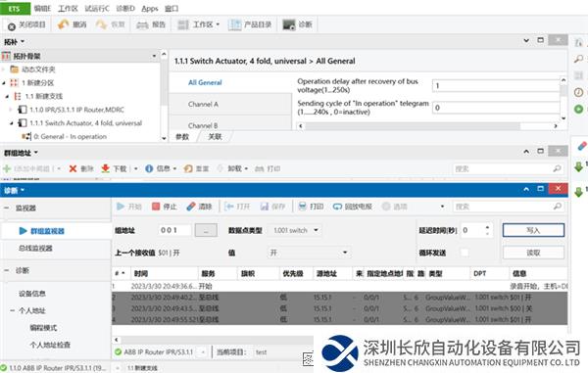Click the 清除 clear eraser icon
Image resolution: width=588 pixels, height=373 pixels.
pos(191,207)
